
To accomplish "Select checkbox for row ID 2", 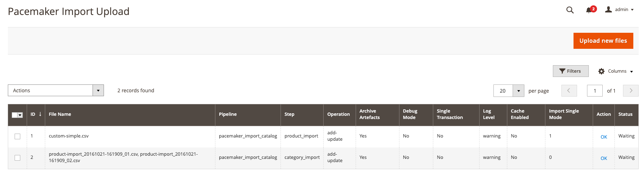I will click(x=17, y=158).
